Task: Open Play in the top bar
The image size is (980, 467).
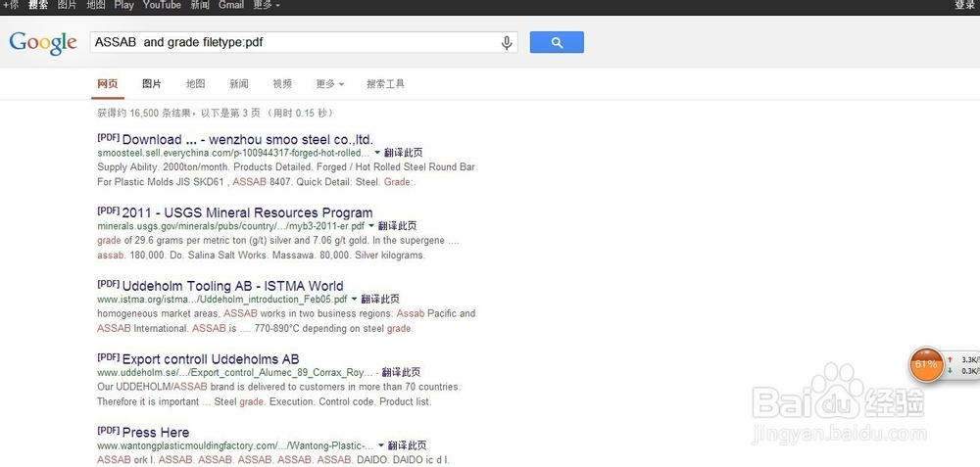Action: click(x=123, y=5)
